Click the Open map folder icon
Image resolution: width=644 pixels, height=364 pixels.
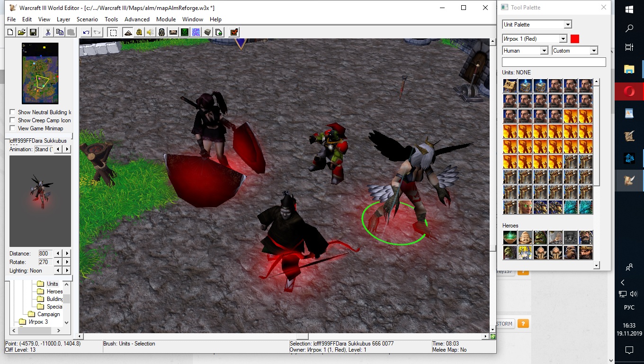click(22, 32)
